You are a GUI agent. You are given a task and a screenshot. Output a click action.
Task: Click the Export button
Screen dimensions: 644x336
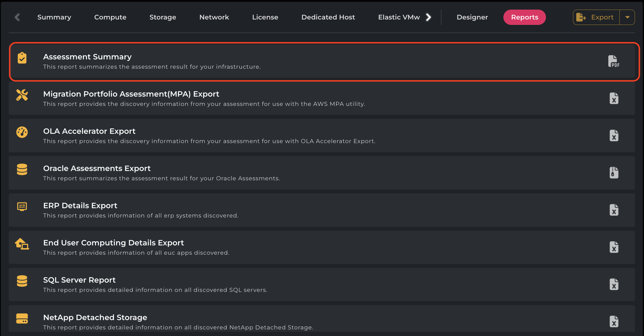pos(596,17)
